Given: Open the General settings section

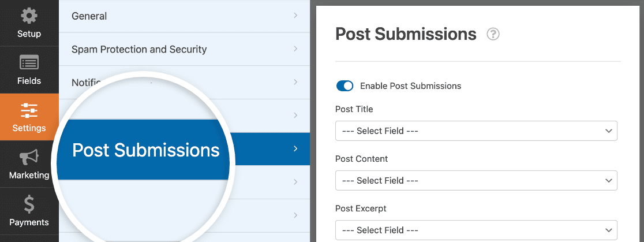Looking at the screenshot, I should (185, 16).
